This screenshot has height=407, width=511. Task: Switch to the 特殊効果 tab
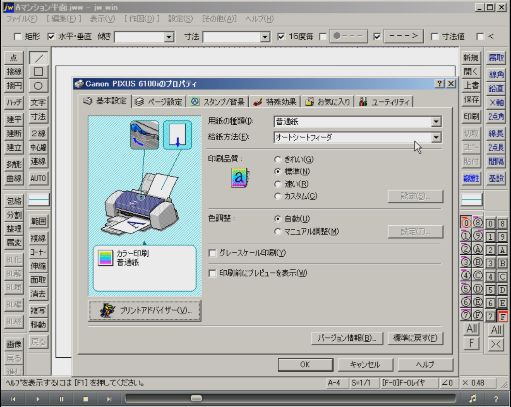coord(275,102)
